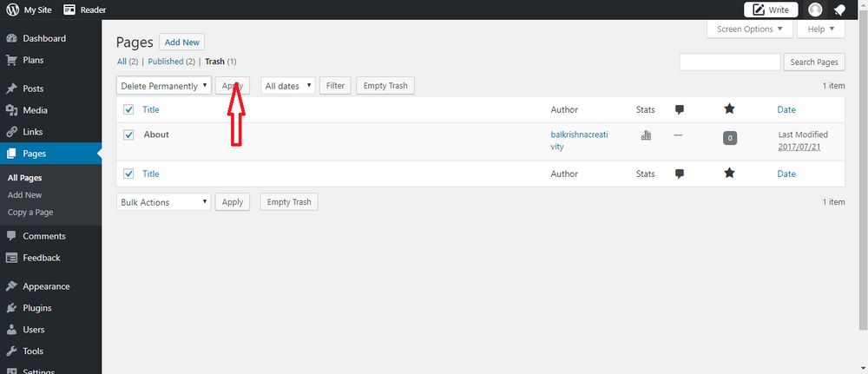Screen dimensions: 868x374
Task: Click in the search pages input field
Action: click(730, 62)
